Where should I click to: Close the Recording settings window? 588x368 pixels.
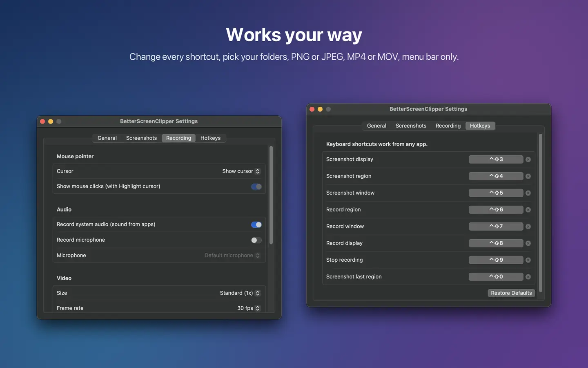(42, 121)
